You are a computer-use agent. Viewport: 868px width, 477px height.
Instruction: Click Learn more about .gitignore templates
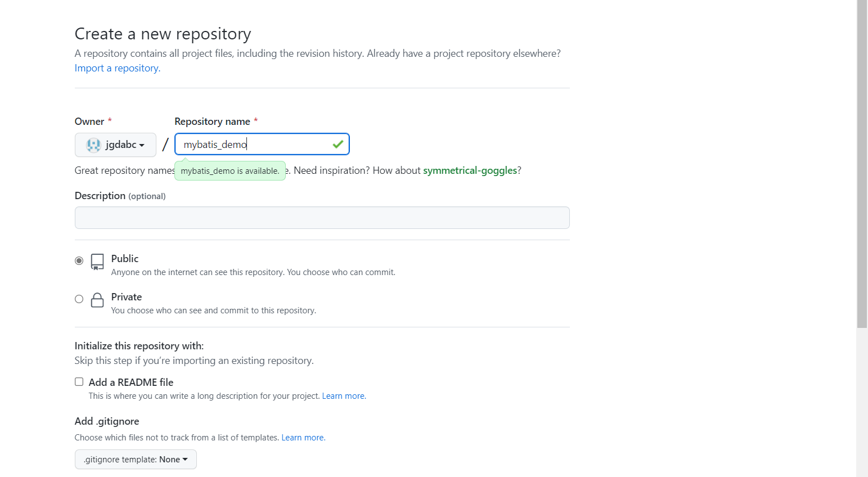pos(303,437)
